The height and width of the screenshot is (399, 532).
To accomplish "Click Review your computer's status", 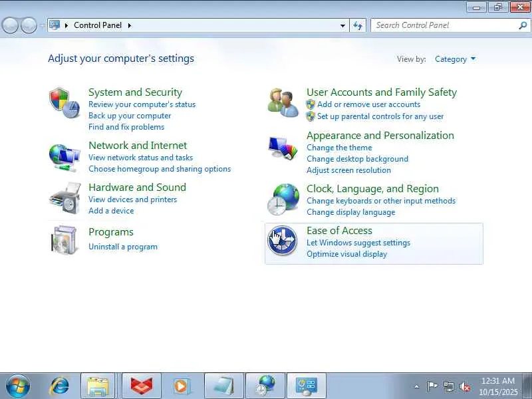I will 142,104.
